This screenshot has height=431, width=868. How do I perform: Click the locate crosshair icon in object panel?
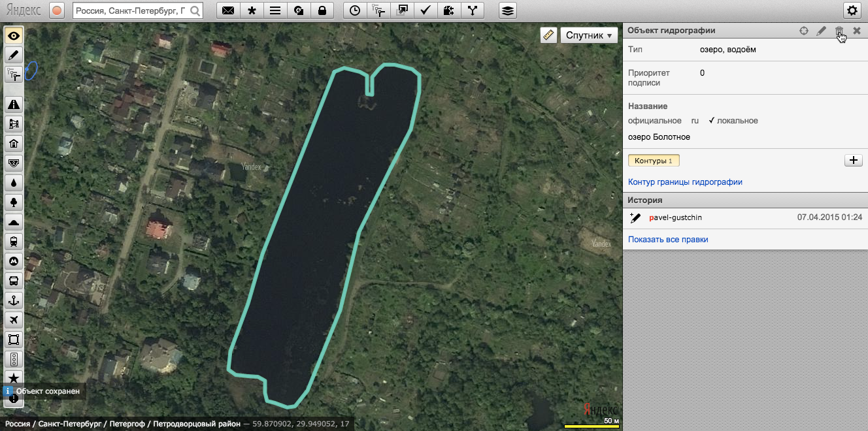(804, 31)
